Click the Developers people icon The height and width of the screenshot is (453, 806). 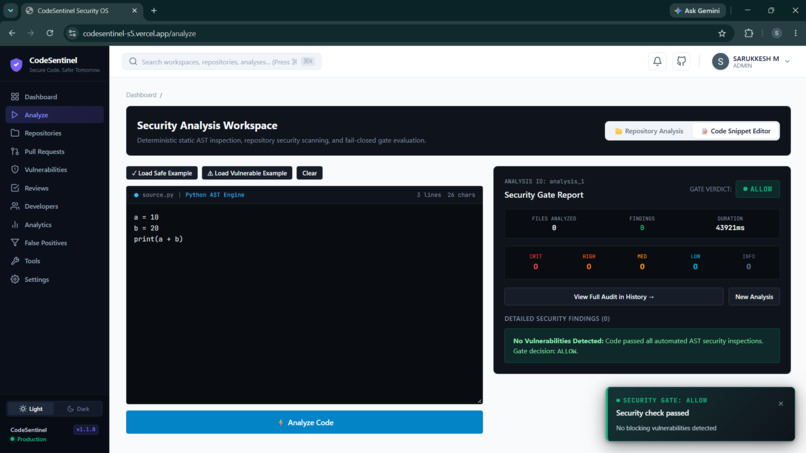(15, 206)
